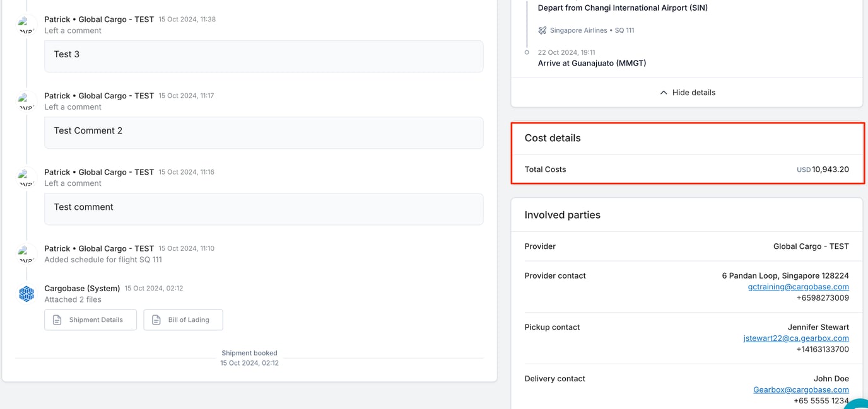Open the gctraining@cargobase.com email link
This screenshot has width=868, height=409.
[x=797, y=286]
